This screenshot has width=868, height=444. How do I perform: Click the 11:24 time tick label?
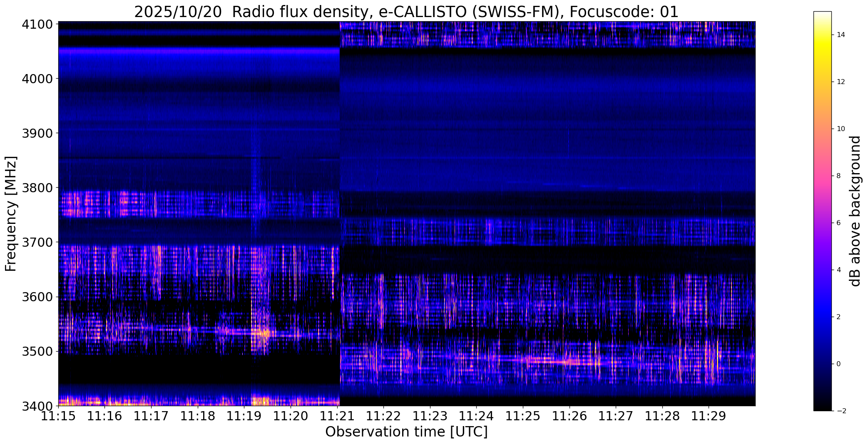pyautogui.click(x=477, y=416)
